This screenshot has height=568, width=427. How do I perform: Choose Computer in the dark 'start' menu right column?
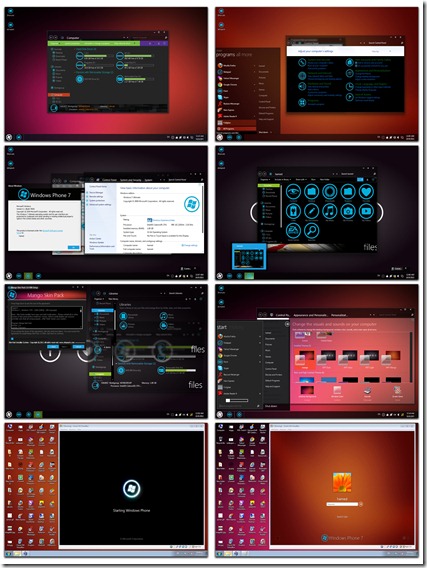coord(269,363)
